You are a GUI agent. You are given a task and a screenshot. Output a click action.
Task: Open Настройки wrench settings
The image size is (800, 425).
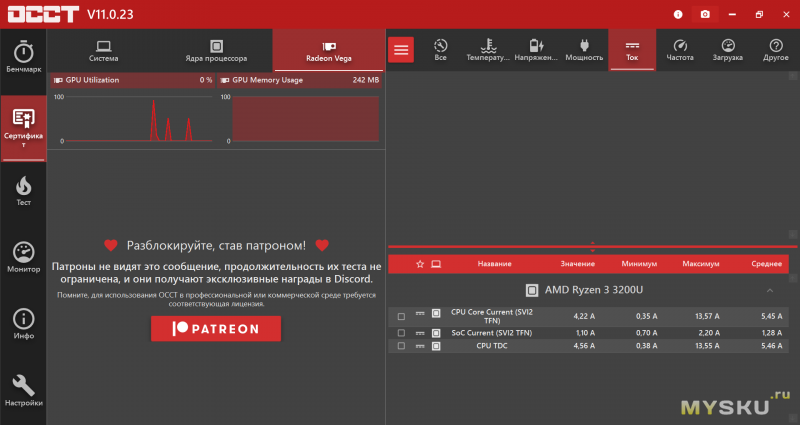[23, 391]
